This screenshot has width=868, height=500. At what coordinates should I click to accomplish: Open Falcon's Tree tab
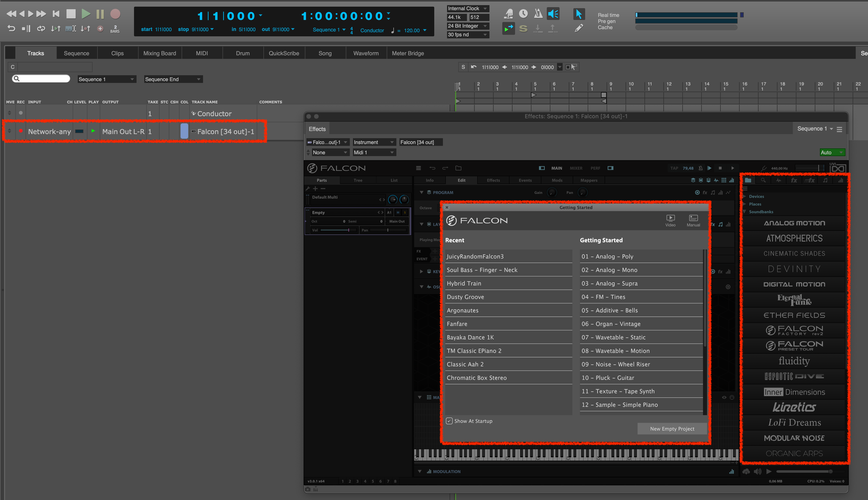[358, 180]
